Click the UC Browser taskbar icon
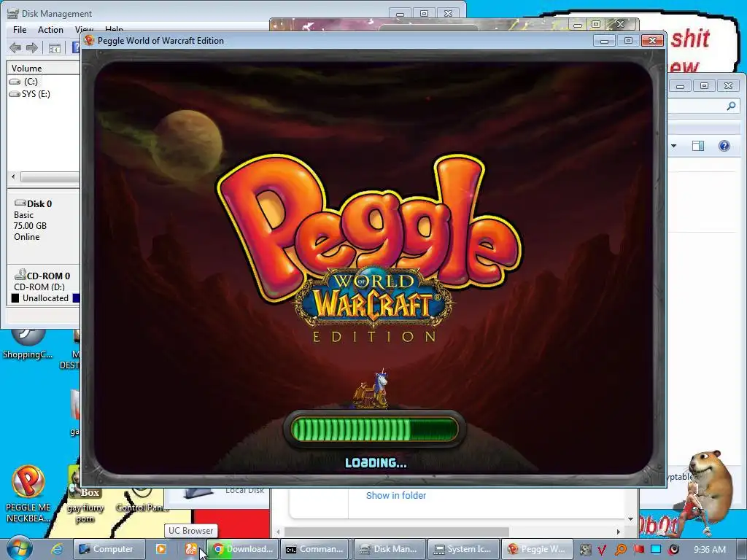Screen dimensions: 747x560 (191, 549)
